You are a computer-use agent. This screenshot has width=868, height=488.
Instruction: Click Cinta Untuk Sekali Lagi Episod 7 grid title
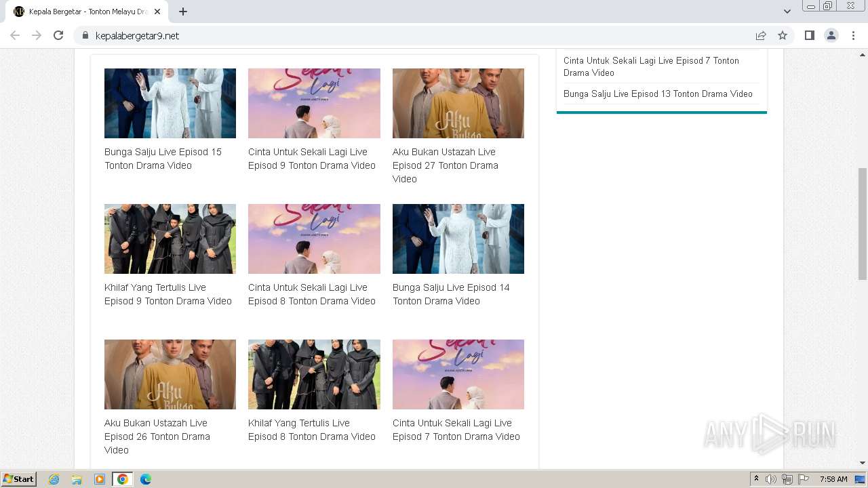(456, 430)
